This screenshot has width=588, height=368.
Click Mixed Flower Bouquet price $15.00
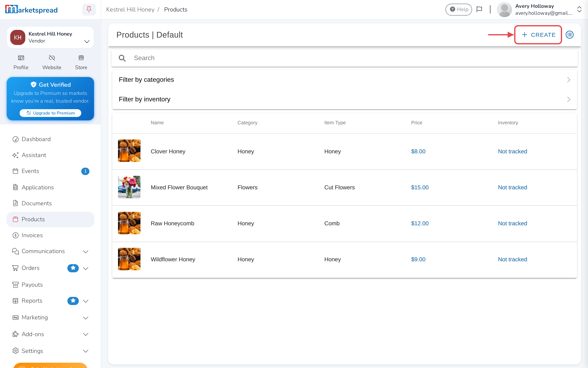coord(420,187)
